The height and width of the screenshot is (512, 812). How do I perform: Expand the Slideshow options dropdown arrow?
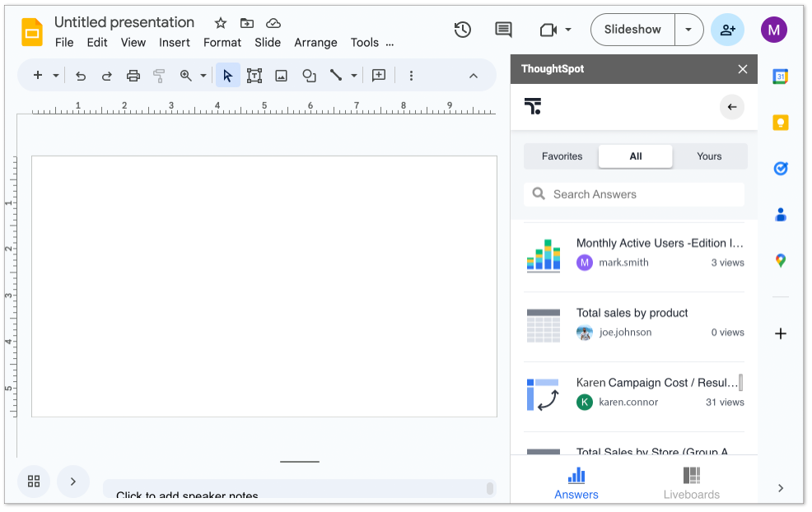[688, 29]
